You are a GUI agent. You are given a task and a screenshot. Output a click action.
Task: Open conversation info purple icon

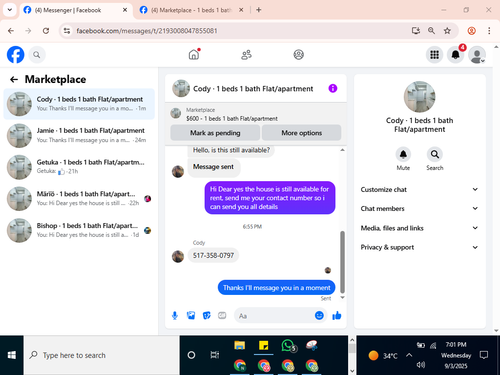[333, 88]
